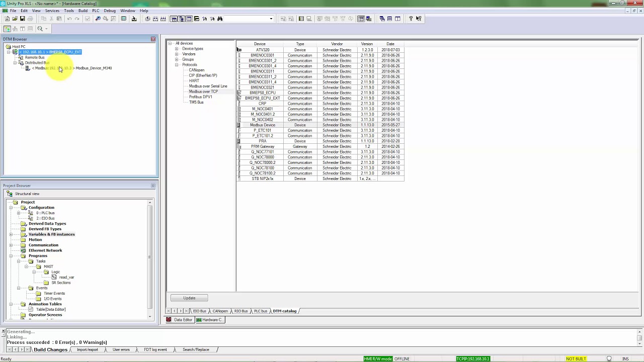Expand the Communication folder
Image resolution: width=644 pixels, height=362 pixels.
coord(11,245)
